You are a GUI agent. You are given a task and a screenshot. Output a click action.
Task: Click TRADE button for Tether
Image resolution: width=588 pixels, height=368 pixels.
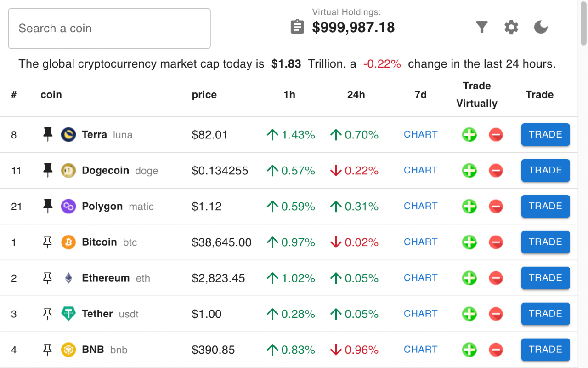pos(545,314)
